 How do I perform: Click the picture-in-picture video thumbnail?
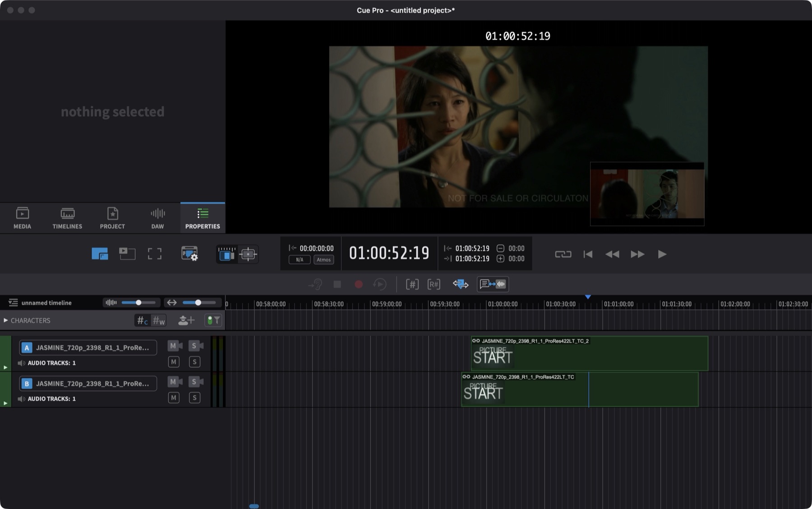tap(647, 194)
